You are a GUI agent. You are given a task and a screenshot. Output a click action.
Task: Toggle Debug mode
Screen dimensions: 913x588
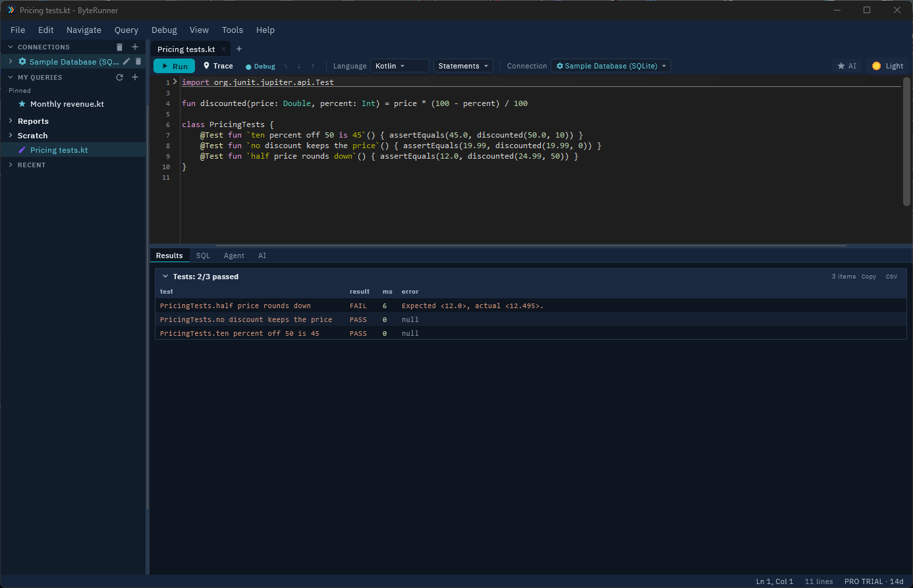[260, 67]
